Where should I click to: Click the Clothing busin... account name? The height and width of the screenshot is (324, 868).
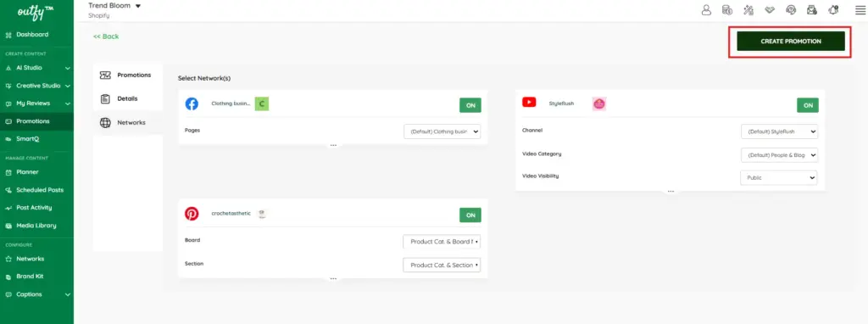coord(231,103)
